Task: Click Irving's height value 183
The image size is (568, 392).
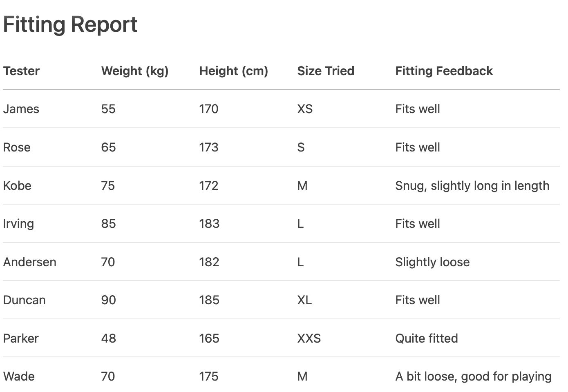Action: (x=209, y=224)
